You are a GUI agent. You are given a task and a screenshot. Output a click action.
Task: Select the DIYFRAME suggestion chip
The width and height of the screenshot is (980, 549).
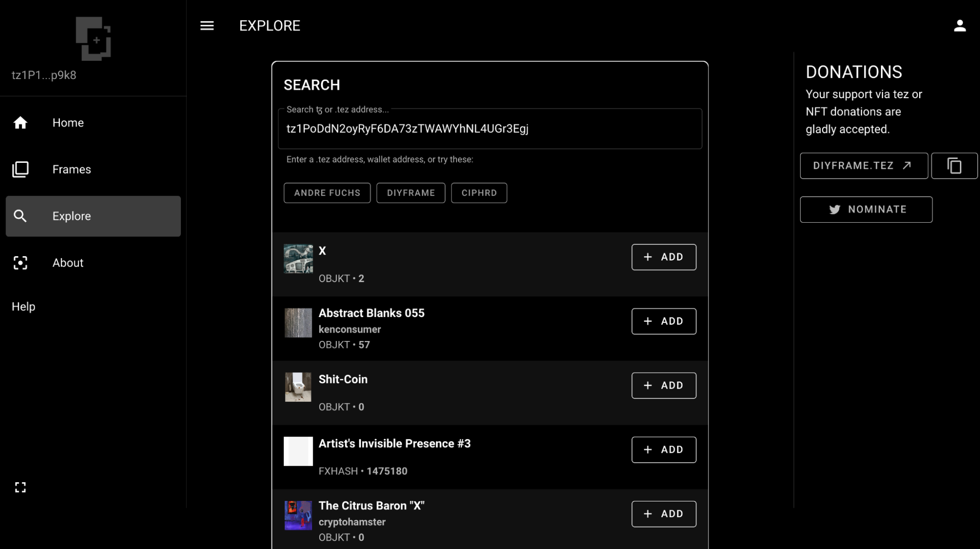pos(411,193)
